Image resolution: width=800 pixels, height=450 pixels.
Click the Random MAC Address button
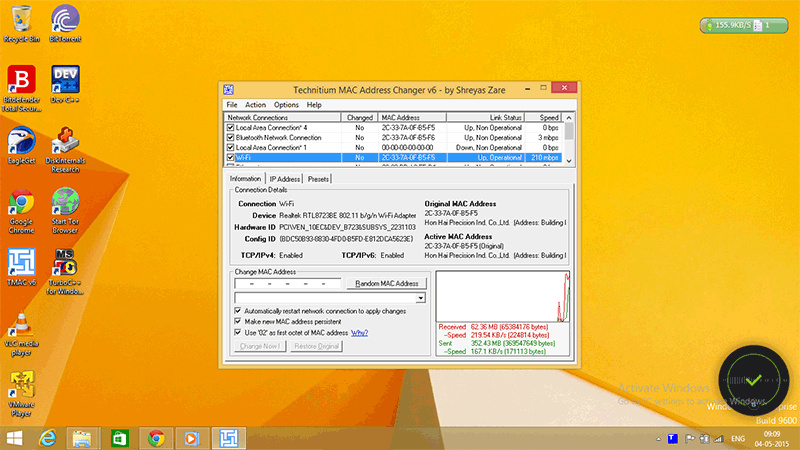pyautogui.click(x=387, y=283)
